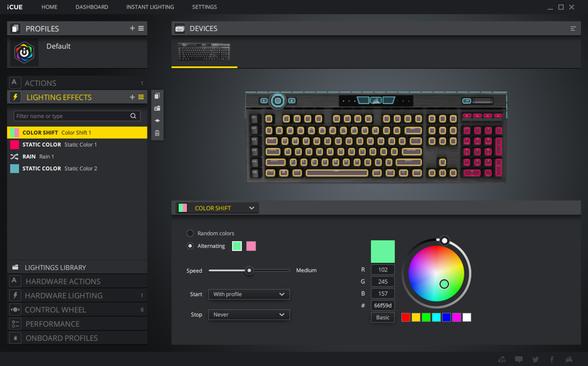Screen dimensions: 588x366
Task: Pick the magenta basic color swatch
Action: 456,317
